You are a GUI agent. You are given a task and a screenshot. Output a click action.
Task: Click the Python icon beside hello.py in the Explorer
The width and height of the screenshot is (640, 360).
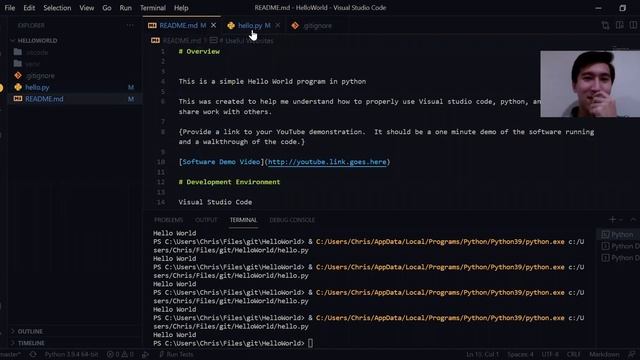(x=18, y=87)
